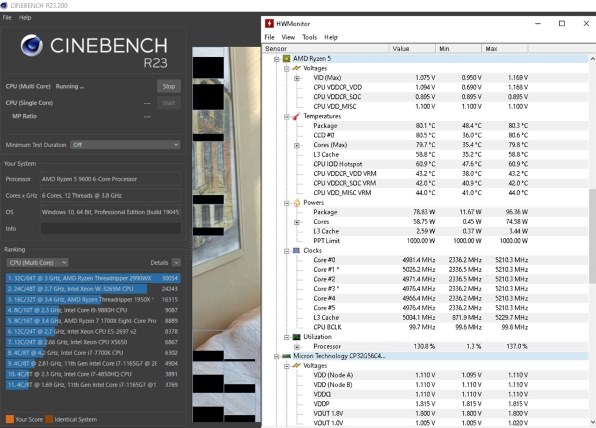Image resolution: width=596 pixels, height=428 pixels.
Task: Open the ranking Details dropdown arrow
Action: point(176,263)
